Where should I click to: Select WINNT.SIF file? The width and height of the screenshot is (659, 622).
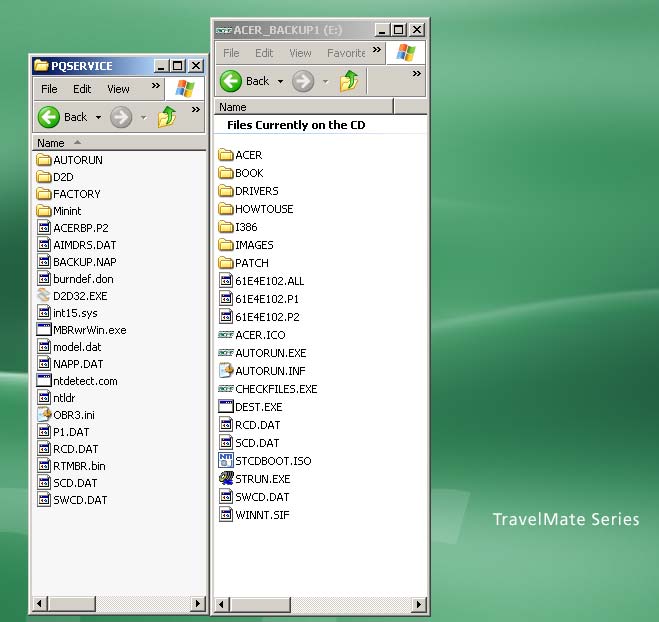click(254, 515)
